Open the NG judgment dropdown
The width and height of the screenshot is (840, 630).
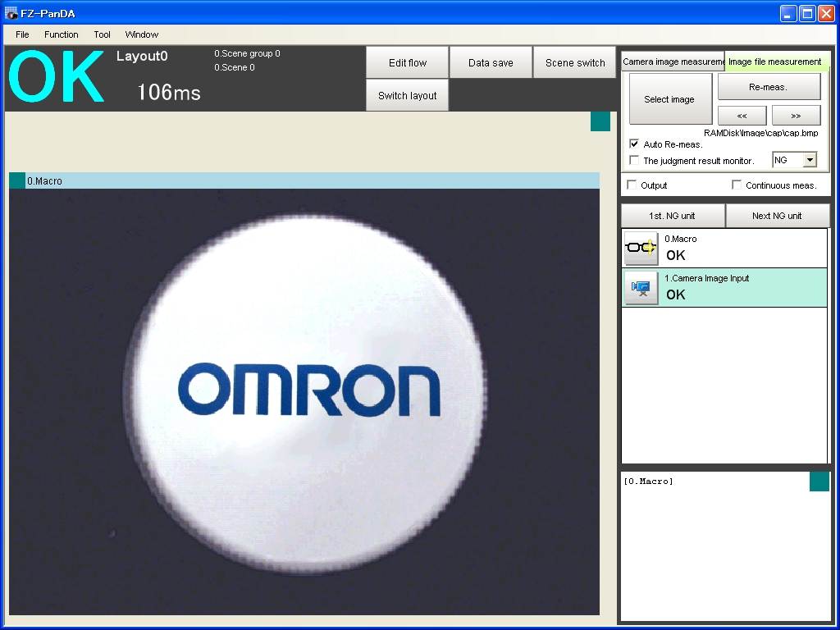810,160
